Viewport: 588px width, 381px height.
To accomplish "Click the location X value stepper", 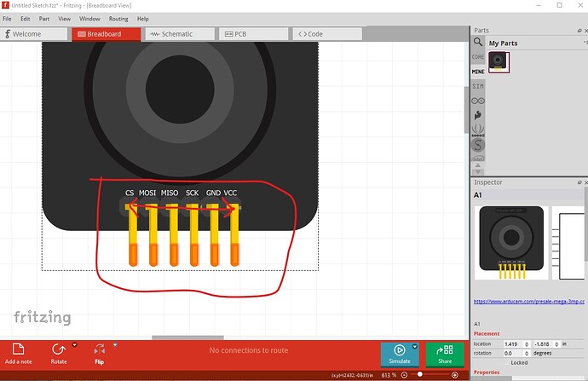I will (x=527, y=343).
